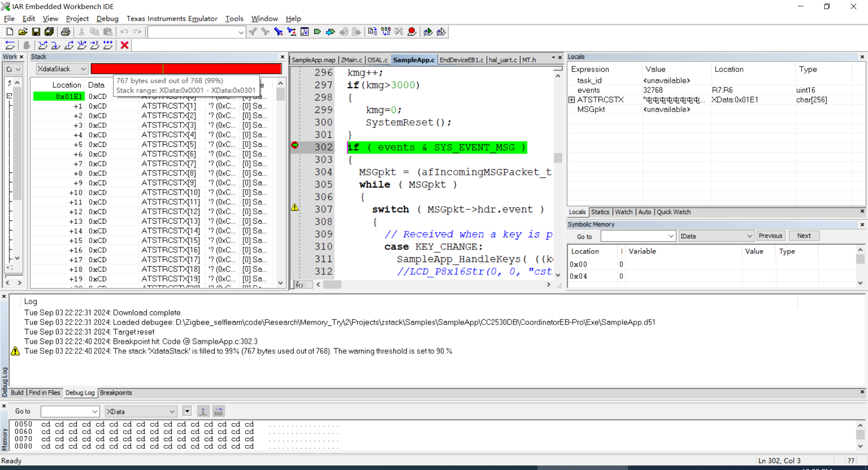Switch to the Watch tab
The image size is (868, 470).
coord(623,212)
